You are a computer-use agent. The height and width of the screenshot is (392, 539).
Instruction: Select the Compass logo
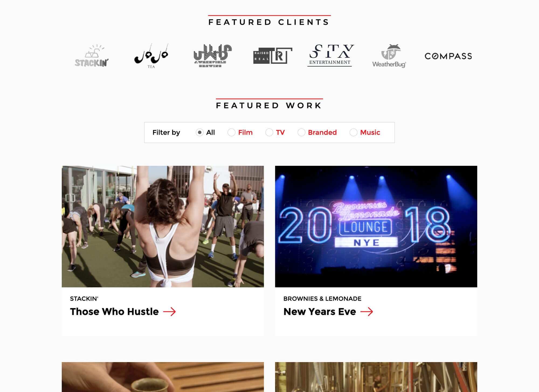point(448,56)
